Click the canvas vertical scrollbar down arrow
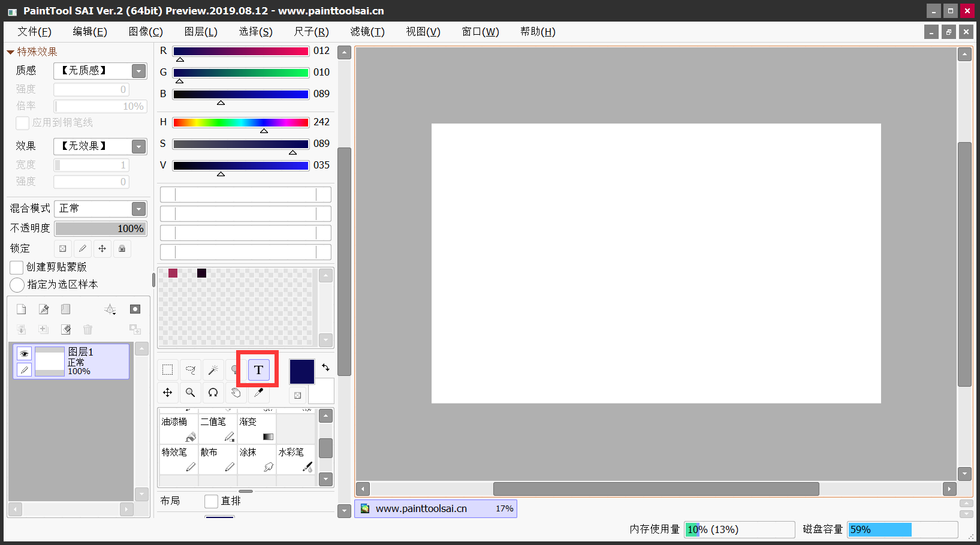The height and width of the screenshot is (545, 980). pyautogui.click(x=964, y=474)
